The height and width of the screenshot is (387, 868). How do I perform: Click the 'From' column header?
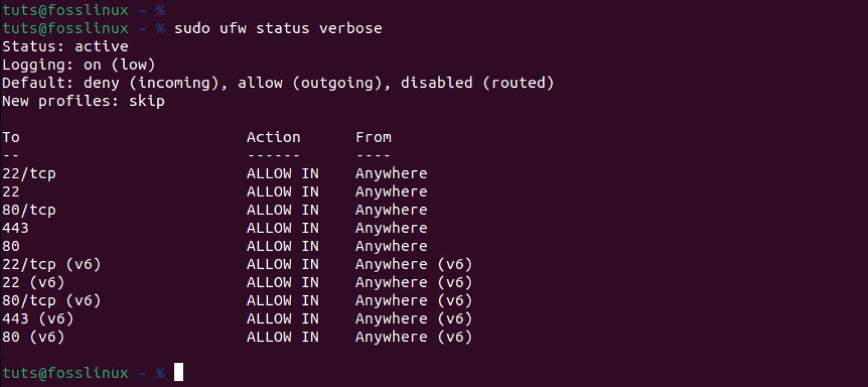pos(373,137)
